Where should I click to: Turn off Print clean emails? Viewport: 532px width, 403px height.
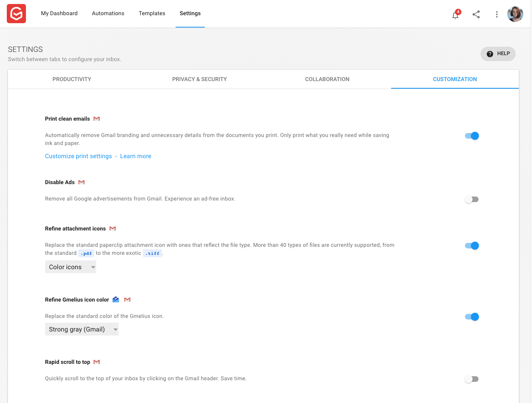(x=472, y=136)
